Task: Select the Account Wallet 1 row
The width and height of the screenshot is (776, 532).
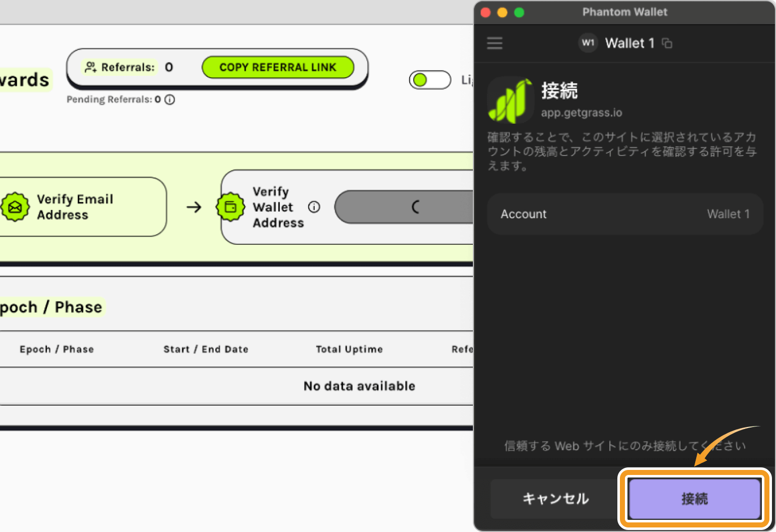Action: 625,214
